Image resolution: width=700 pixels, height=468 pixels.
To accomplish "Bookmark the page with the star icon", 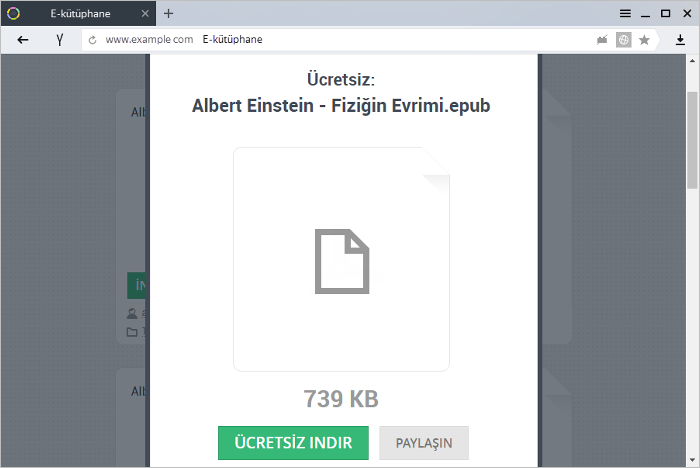I will tap(644, 40).
